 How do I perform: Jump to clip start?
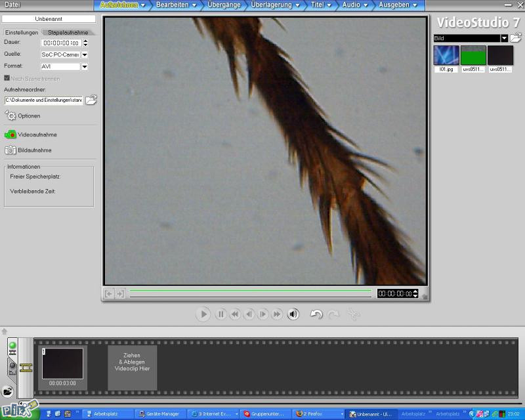(x=235, y=314)
